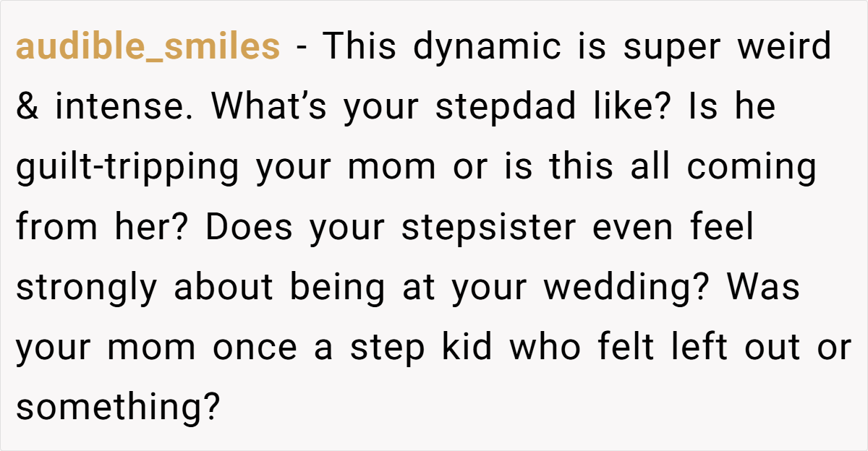Open the audible_smiles user profile link
This screenshot has width=868, height=451.
click(x=148, y=48)
